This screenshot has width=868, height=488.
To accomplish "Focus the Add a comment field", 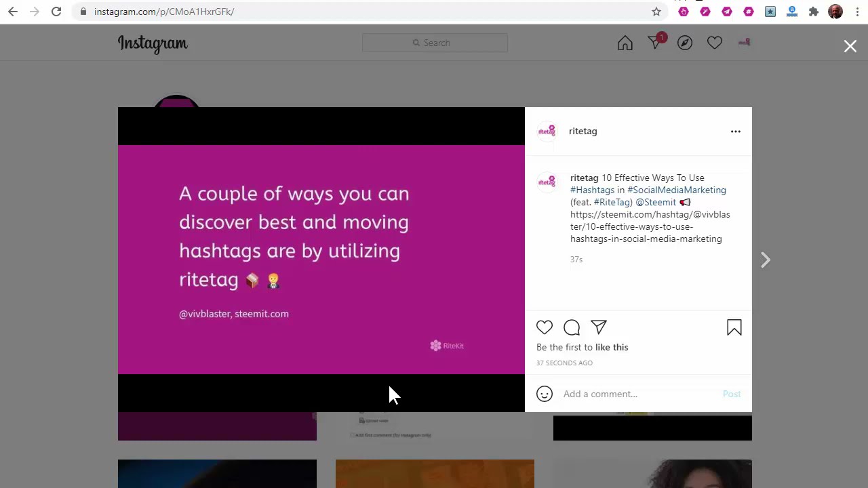I will coord(638,394).
